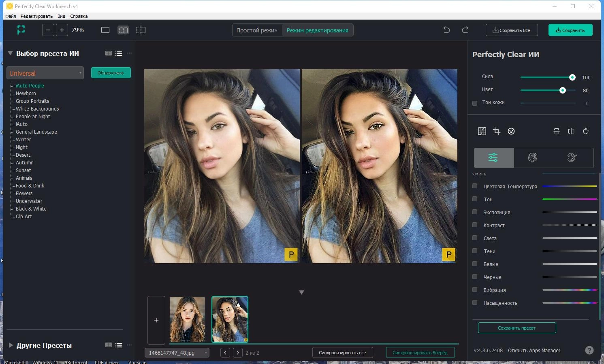
Task: Switch to Простой режим tab
Action: tap(257, 30)
